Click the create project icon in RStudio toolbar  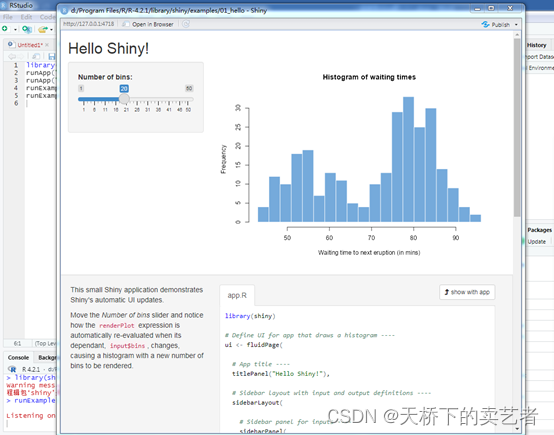click(x=27, y=29)
